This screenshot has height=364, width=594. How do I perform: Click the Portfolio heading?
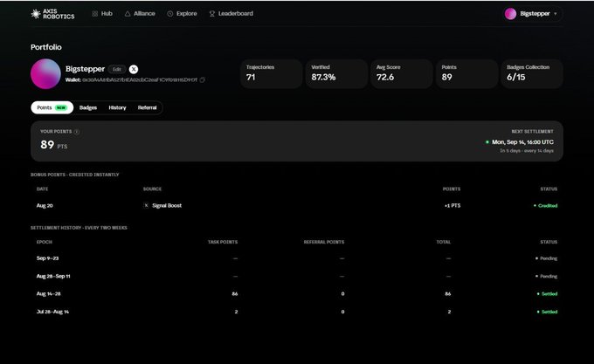click(x=45, y=47)
